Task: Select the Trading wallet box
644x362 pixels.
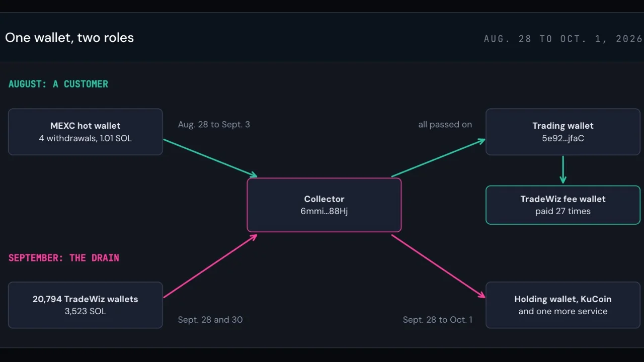Action: click(x=563, y=132)
